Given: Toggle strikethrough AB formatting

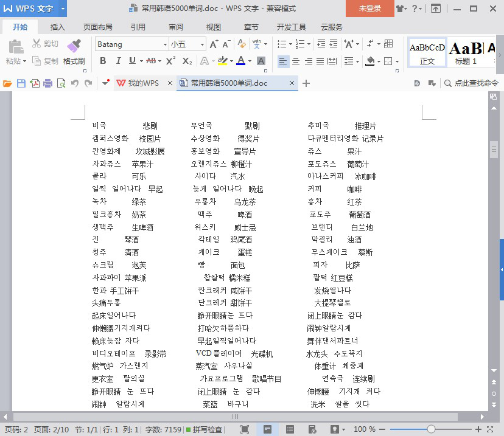Looking at the screenshot, I should click(x=151, y=61).
